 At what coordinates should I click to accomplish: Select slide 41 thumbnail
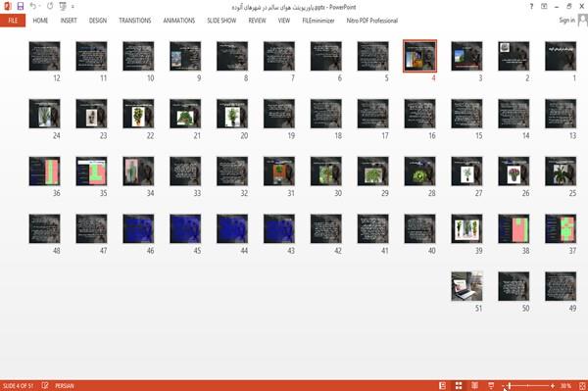[x=372, y=228]
